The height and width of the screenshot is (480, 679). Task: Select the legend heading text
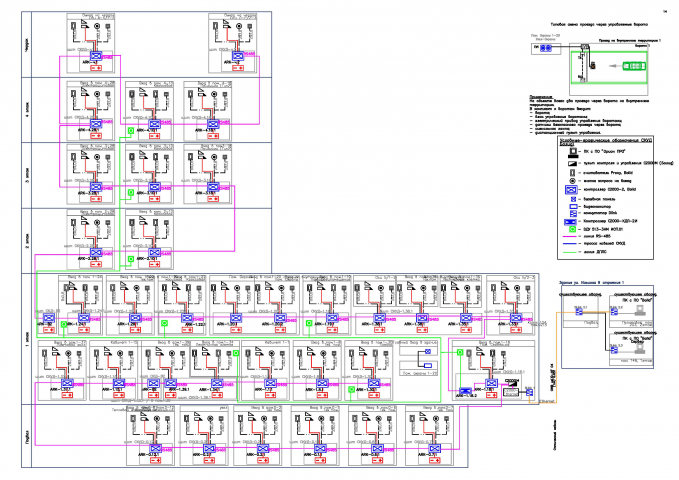click(x=605, y=141)
